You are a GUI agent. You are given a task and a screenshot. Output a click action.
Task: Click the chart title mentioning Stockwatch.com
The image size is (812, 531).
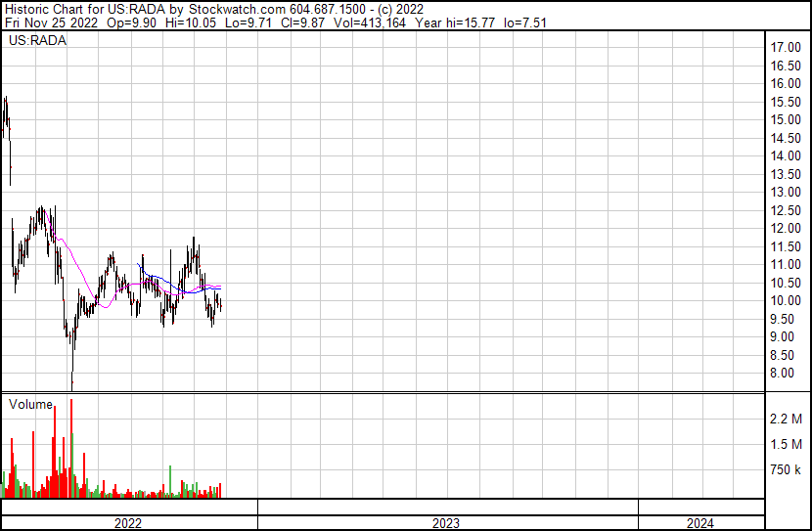(x=214, y=9)
